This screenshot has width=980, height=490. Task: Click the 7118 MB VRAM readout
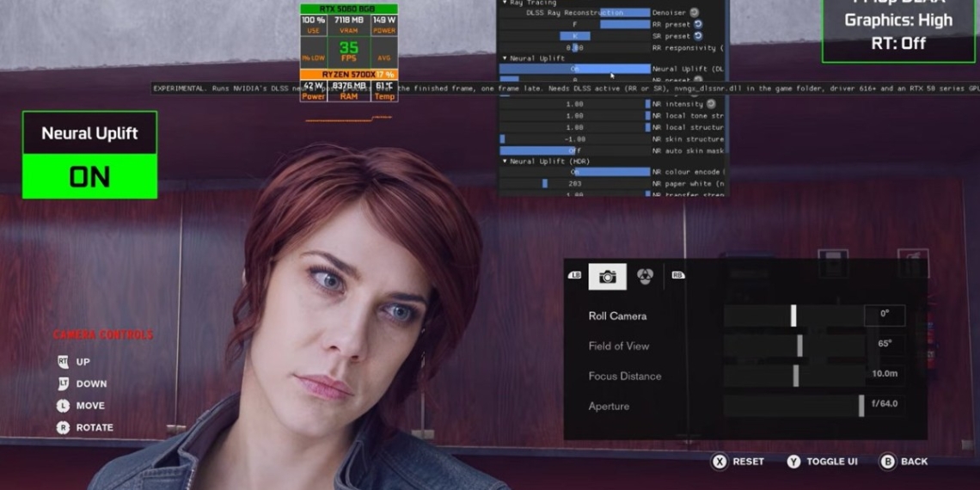pos(349,24)
